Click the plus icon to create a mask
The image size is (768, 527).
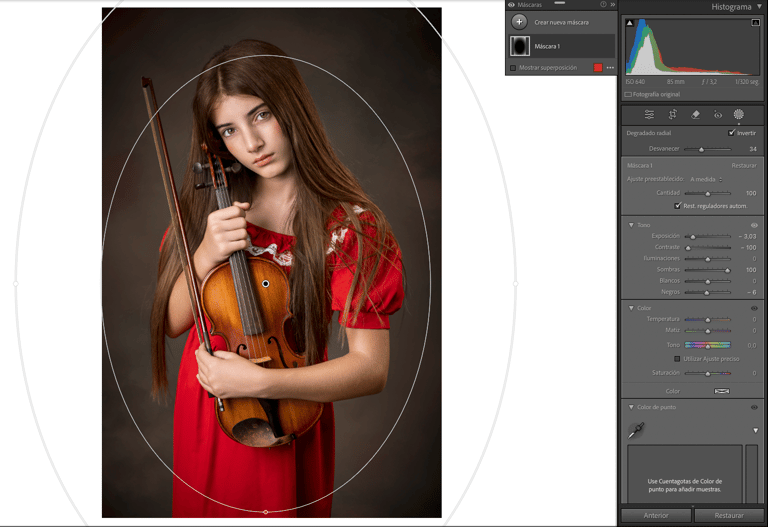[519, 22]
